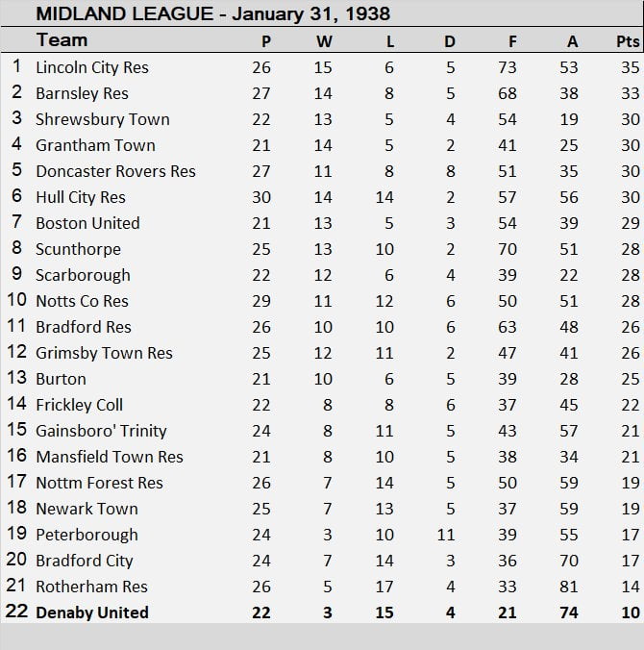Click the Grantham Town team cell
This screenshot has width=644, height=650.
pos(95,145)
